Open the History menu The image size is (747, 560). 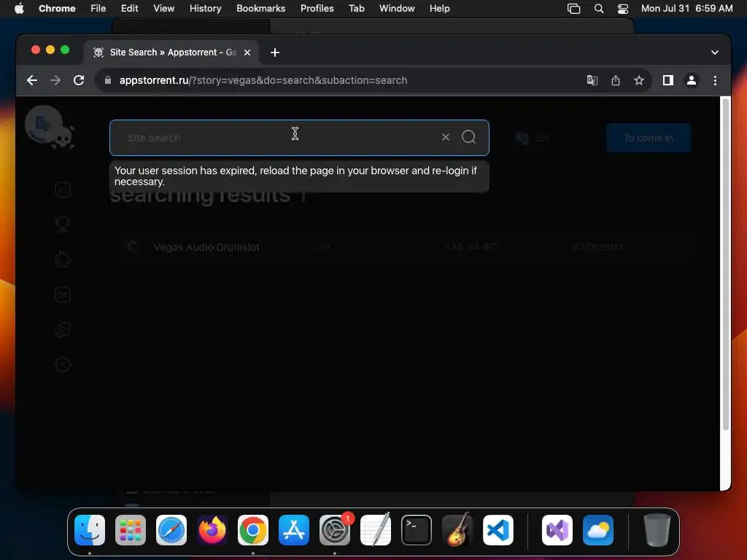point(205,8)
